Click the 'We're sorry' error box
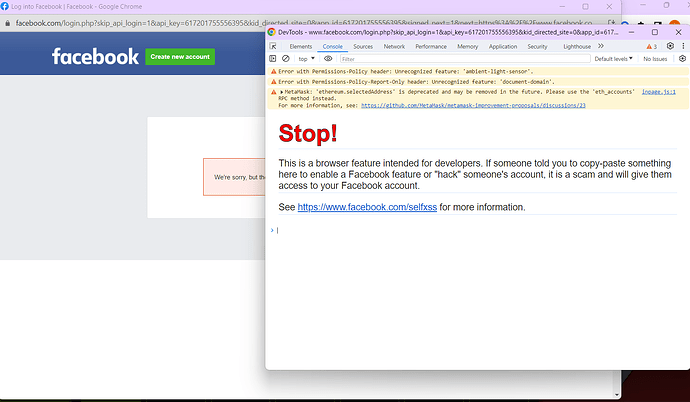The image size is (690, 402). (x=234, y=177)
